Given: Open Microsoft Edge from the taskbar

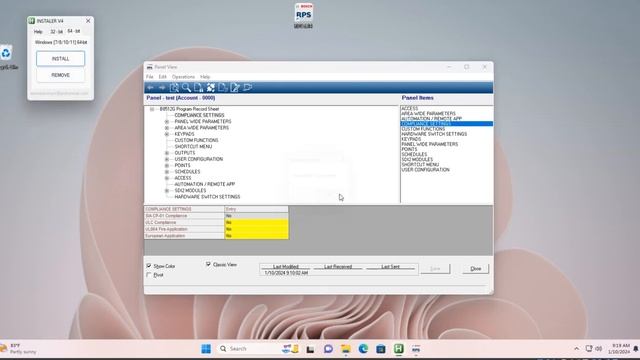Looking at the screenshot, I should 363,349.
